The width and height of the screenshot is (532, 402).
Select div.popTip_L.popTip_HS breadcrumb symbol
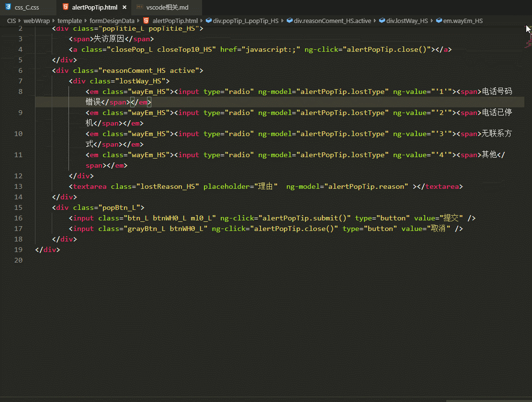pos(246,21)
